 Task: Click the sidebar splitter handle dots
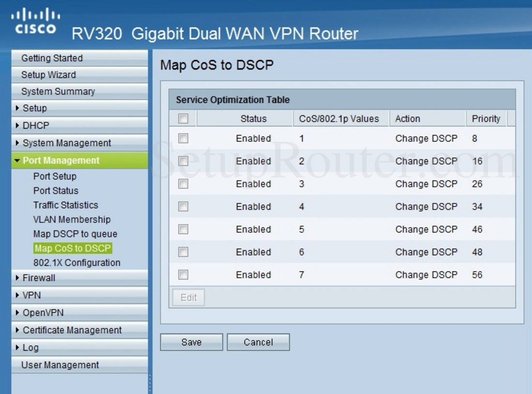[149, 383]
